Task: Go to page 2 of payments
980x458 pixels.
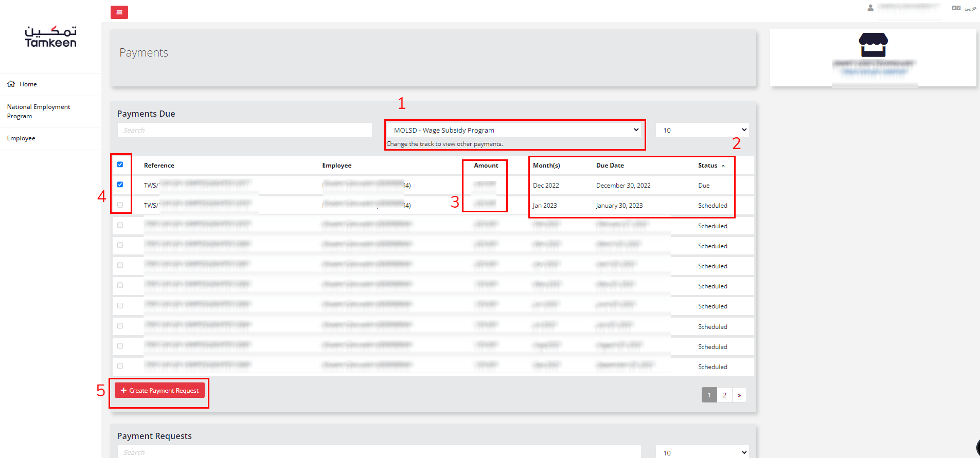Action: tap(724, 395)
